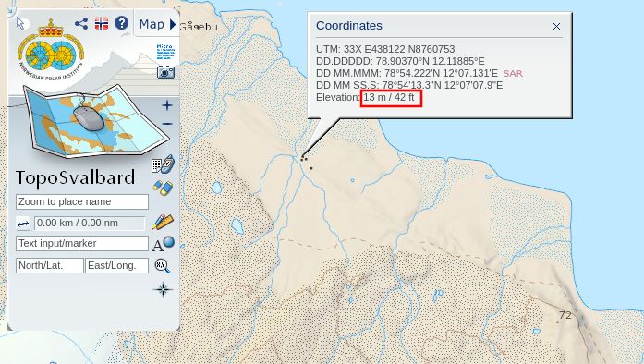Click the Text input/marker field
This screenshot has height=364, width=644.
point(82,243)
